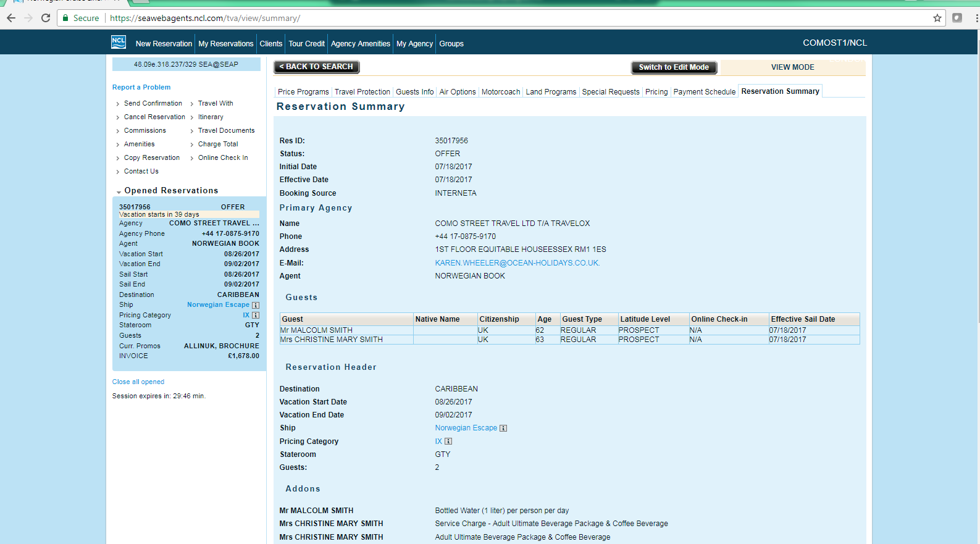View the Payment Schedule tab

[705, 92]
